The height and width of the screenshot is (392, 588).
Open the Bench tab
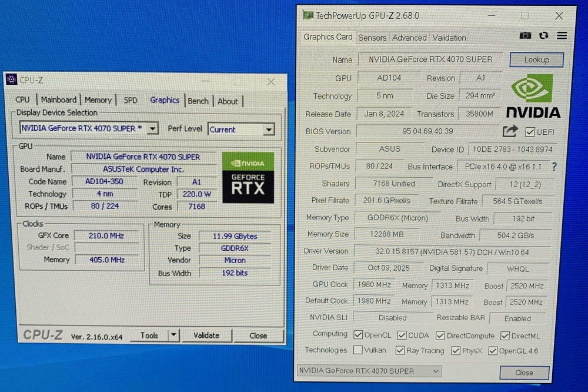[x=198, y=101]
